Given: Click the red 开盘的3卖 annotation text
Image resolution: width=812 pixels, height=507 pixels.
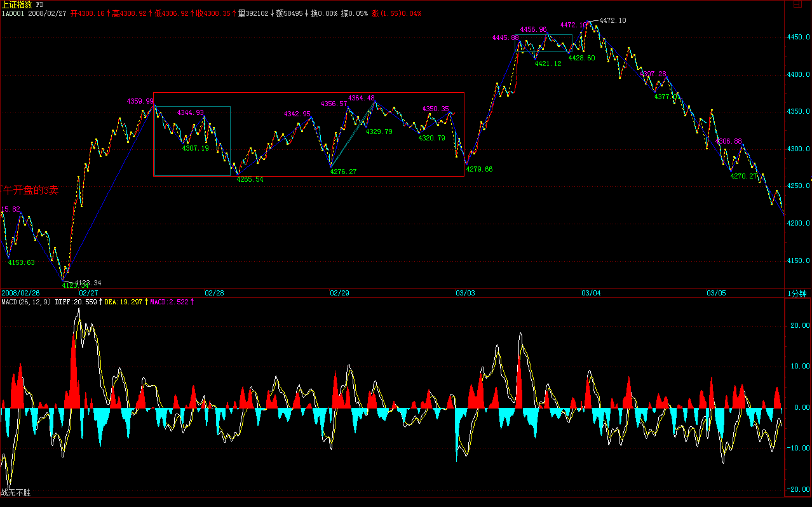Looking at the screenshot, I should [29, 191].
